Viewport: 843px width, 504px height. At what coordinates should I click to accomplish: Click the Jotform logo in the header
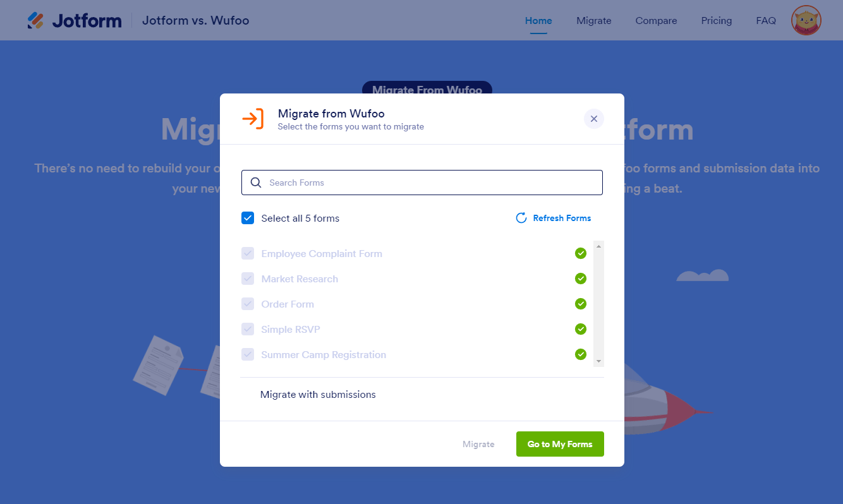point(75,21)
